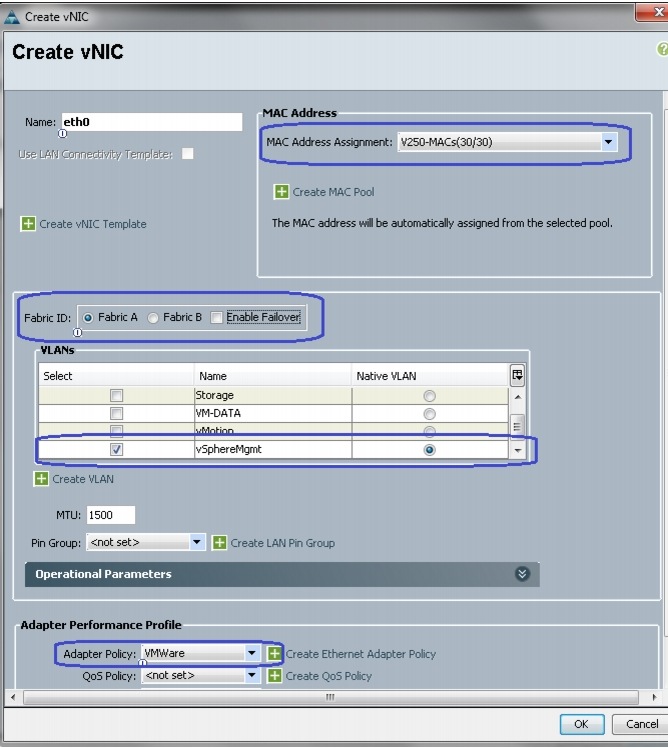Check the Storage VLAN select box
The image size is (668, 748).
(116, 395)
